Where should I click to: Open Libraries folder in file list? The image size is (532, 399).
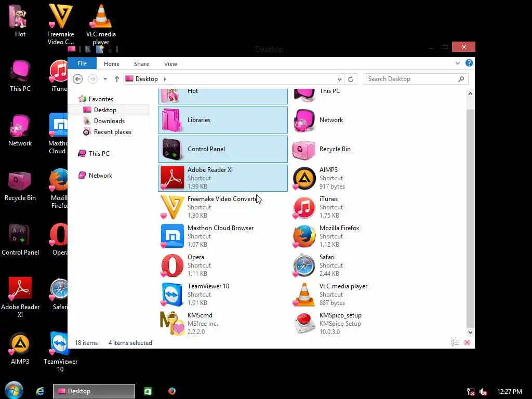pyautogui.click(x=222, y=120)
